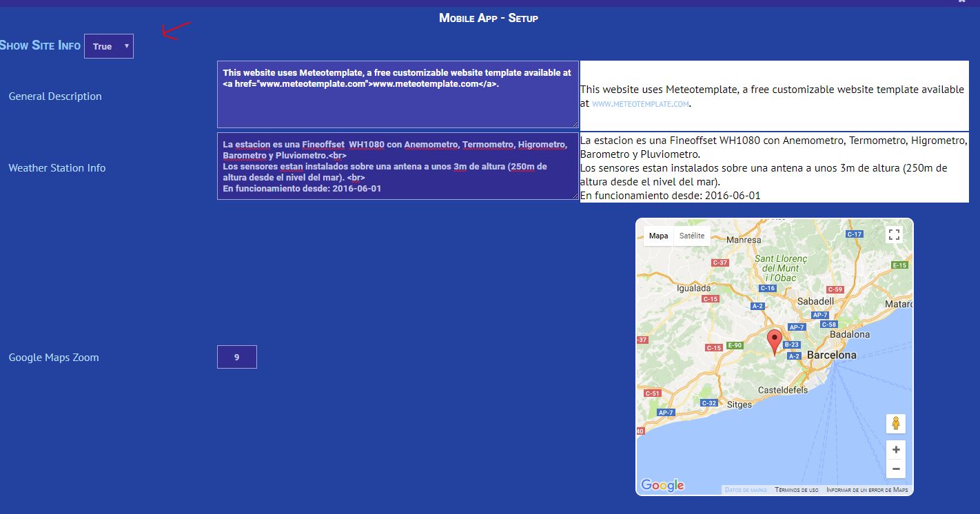Screen dimensions: 980x514
Task: Click the General Description label
Action: [55, 96]
